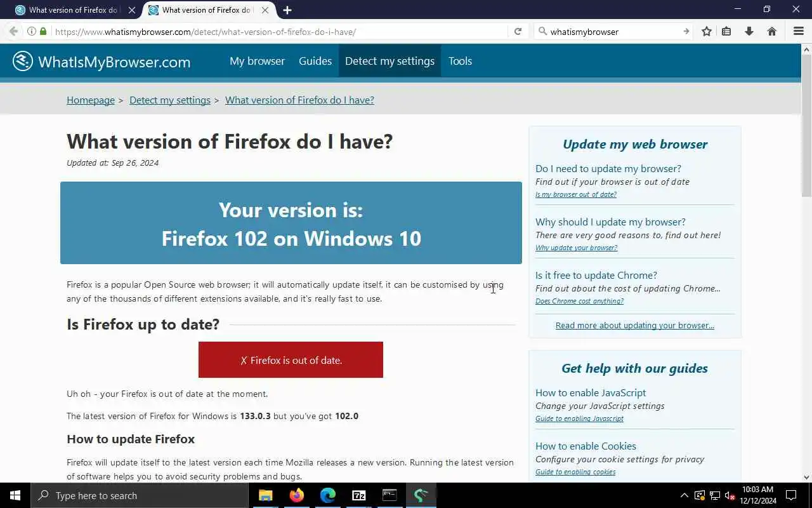Click the scrollbar down arrow
812x508 pixels.
pos(807,477)
